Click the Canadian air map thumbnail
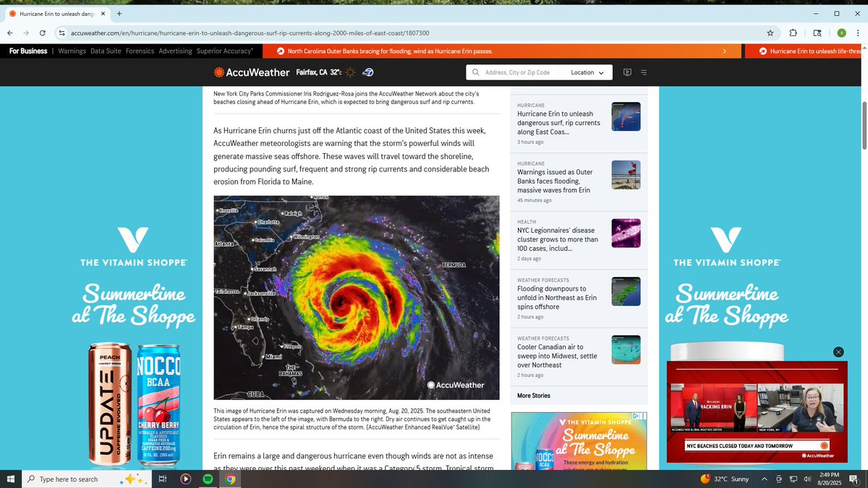The height and width of the screenshot is (488, 868). click(x=626, y=350)
